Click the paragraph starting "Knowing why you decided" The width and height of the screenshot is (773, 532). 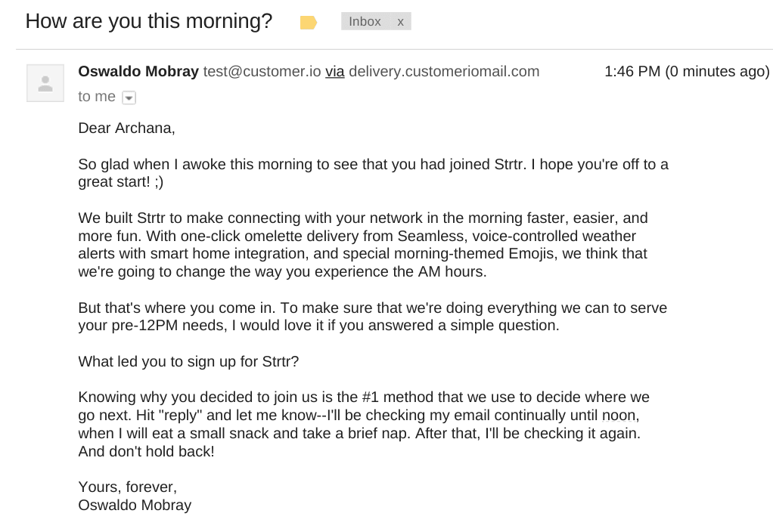[x=364, y=424]
